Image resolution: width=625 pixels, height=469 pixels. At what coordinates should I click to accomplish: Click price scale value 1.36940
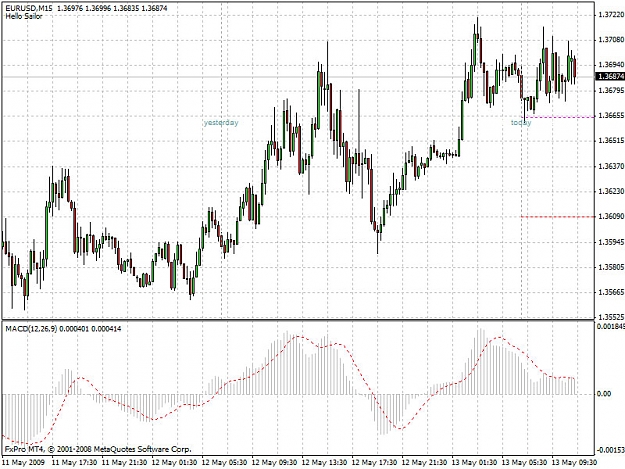click(x=611, y=65)
